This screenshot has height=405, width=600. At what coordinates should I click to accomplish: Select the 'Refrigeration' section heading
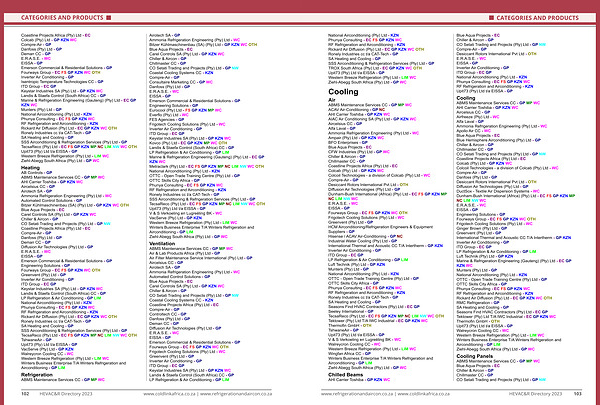tap(37, 375)
